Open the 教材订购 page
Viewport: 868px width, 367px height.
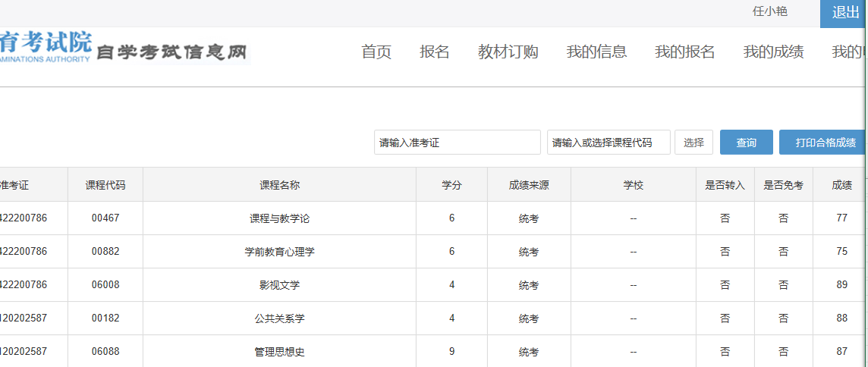508,52
